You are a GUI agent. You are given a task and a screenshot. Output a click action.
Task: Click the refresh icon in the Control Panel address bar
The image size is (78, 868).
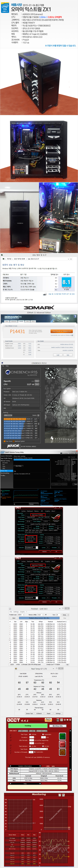pos(71,259)
